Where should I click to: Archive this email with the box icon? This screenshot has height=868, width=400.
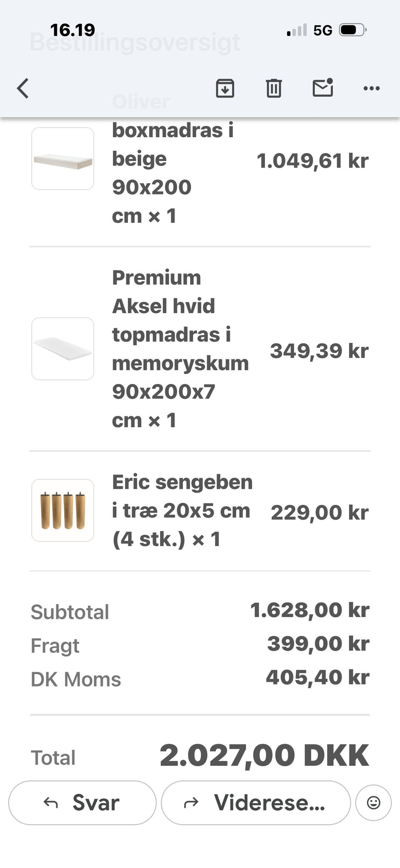pyautogui.click(x=225, y=88)
